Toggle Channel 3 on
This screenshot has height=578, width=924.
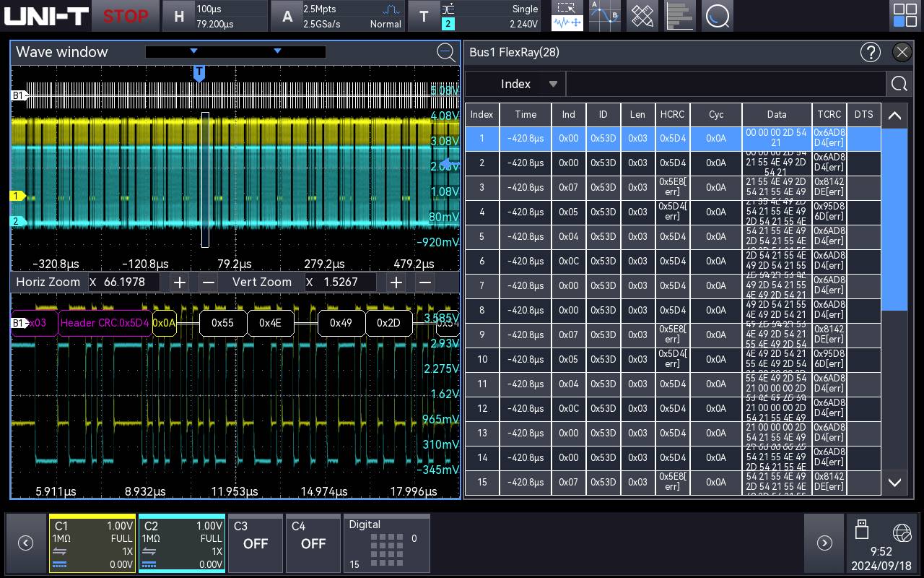(256, 543)
